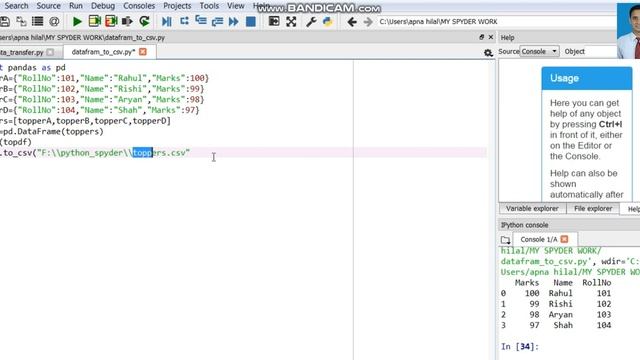Close the Console 1/A tab

coord(564,239)
